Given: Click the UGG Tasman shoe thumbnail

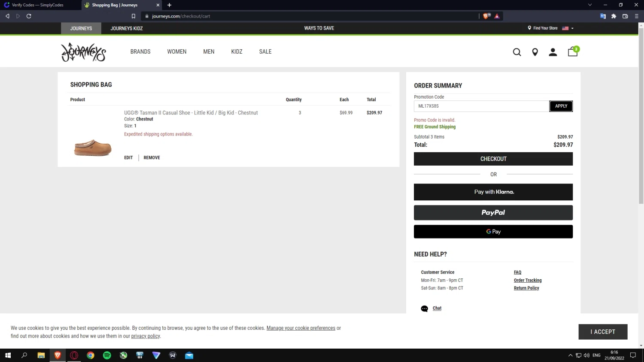Looking at the screenshot, I should click(93, 148).
